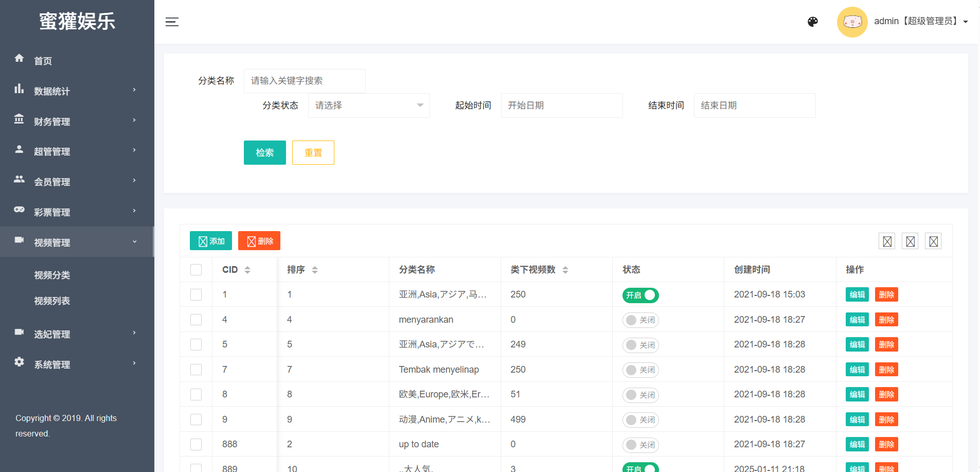Enable the status switch for menyarankan row
The width and height of the screenshot is (980, 472).
pyautogui.click(x=640, y=320)
